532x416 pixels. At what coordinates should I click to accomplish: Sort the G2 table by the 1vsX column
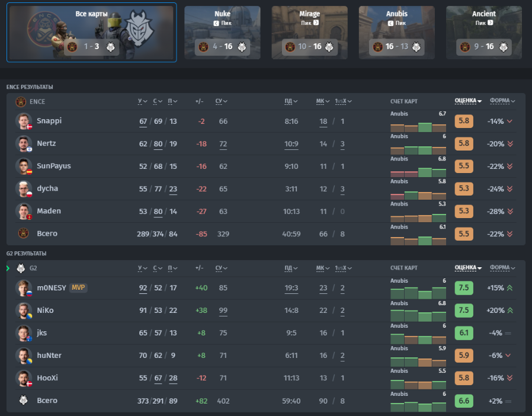(344, 268)
